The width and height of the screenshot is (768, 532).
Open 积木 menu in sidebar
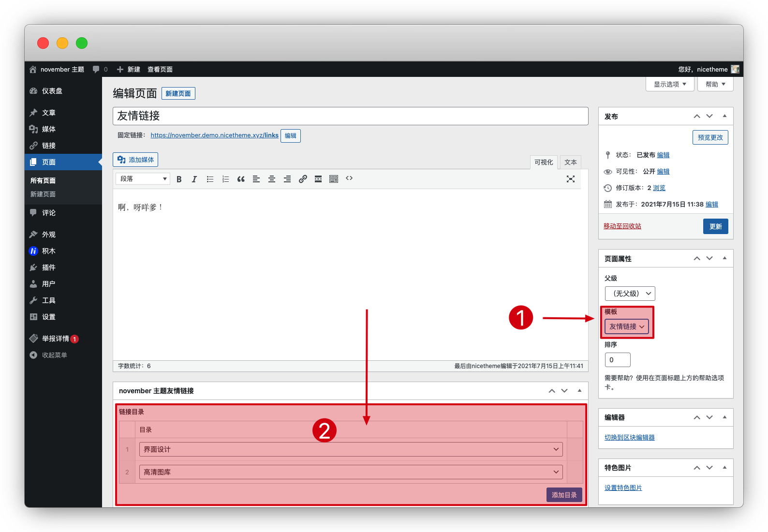pos(63,251)
